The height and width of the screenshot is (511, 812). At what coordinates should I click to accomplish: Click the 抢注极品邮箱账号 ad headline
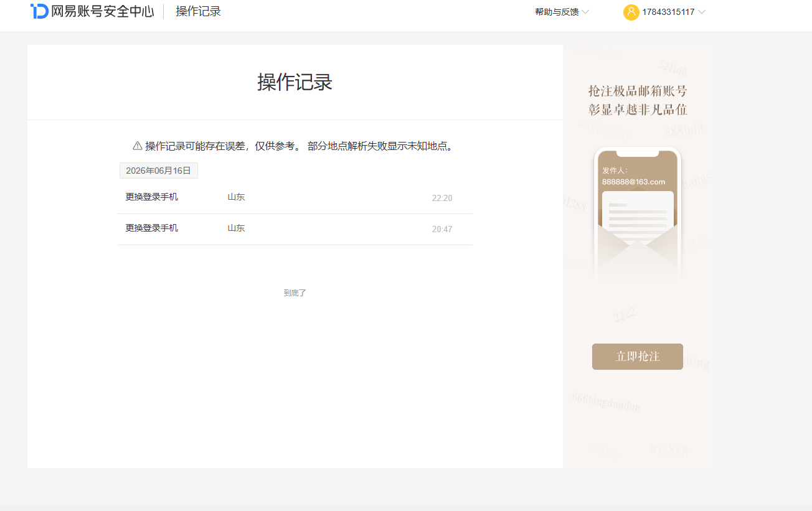(638, 91)
